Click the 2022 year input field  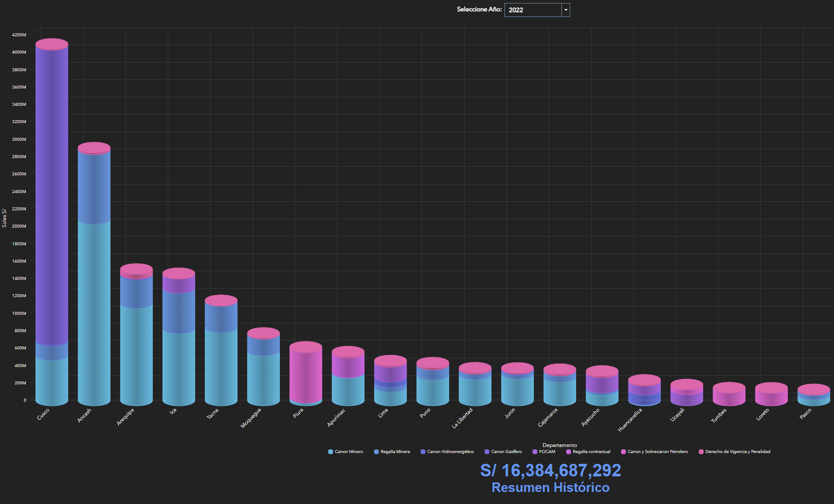533,10
